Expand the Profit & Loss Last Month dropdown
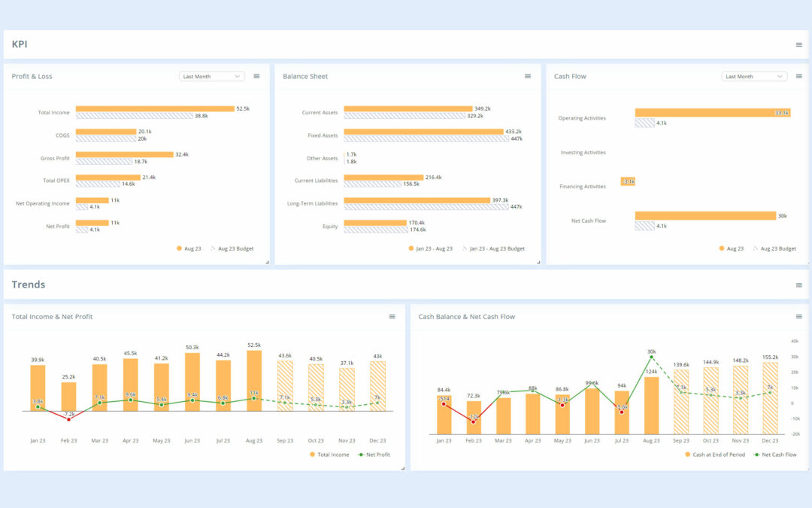The width and height of the screenshot is (812, 508). [x=212, y=76]
